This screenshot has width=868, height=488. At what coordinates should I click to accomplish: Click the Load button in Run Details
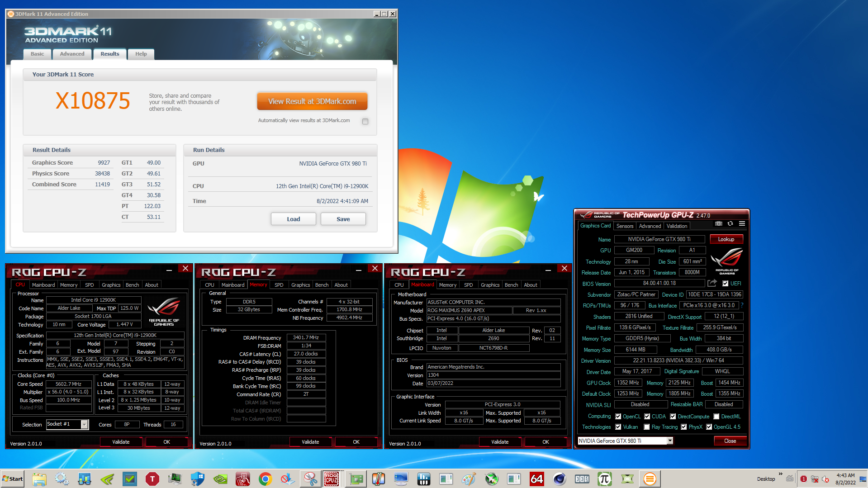pos(294,219)
